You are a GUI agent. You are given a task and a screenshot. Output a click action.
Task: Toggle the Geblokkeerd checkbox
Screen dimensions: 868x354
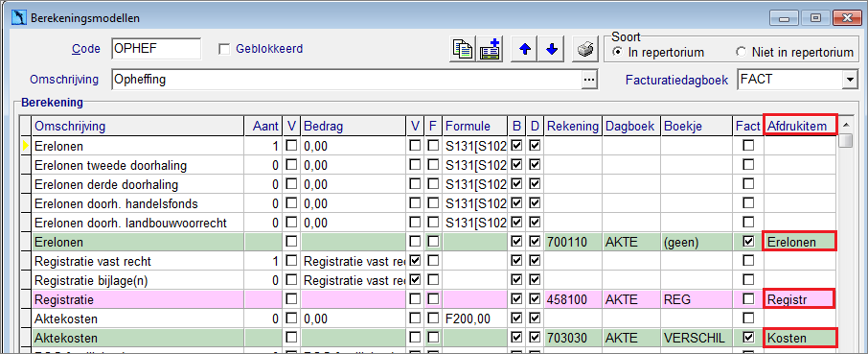click(x=224, y=49)
